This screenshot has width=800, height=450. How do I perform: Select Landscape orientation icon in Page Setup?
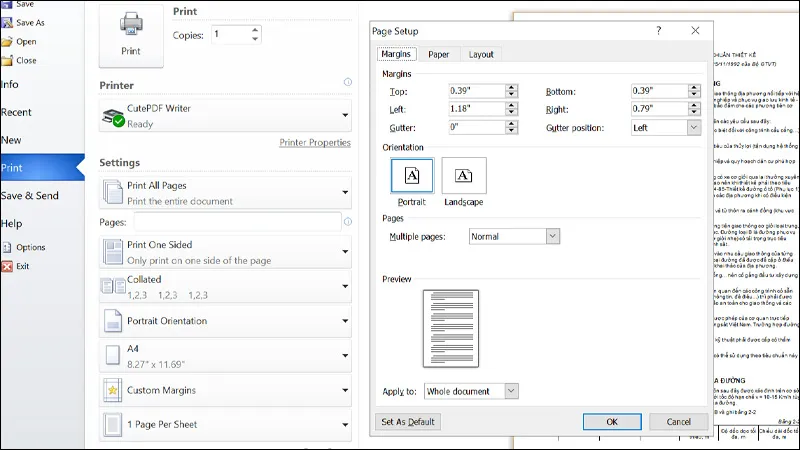point(464,176)
